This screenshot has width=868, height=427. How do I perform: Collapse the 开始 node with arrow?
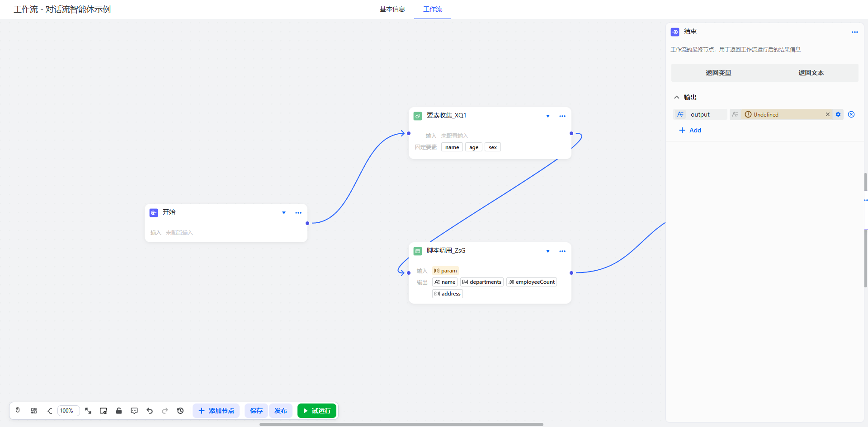pos(284,213)
